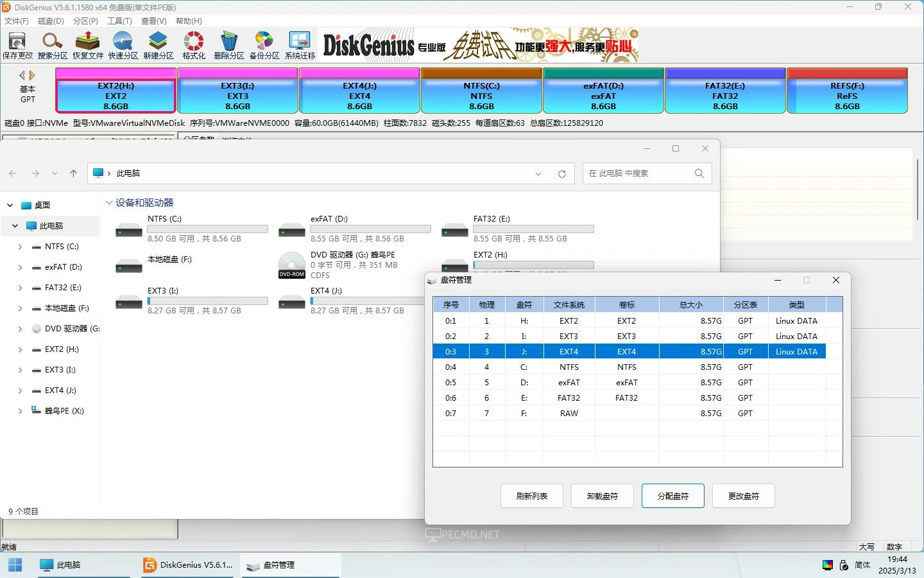Open the Local Disk (F:) drive icon

coord(129,266)
